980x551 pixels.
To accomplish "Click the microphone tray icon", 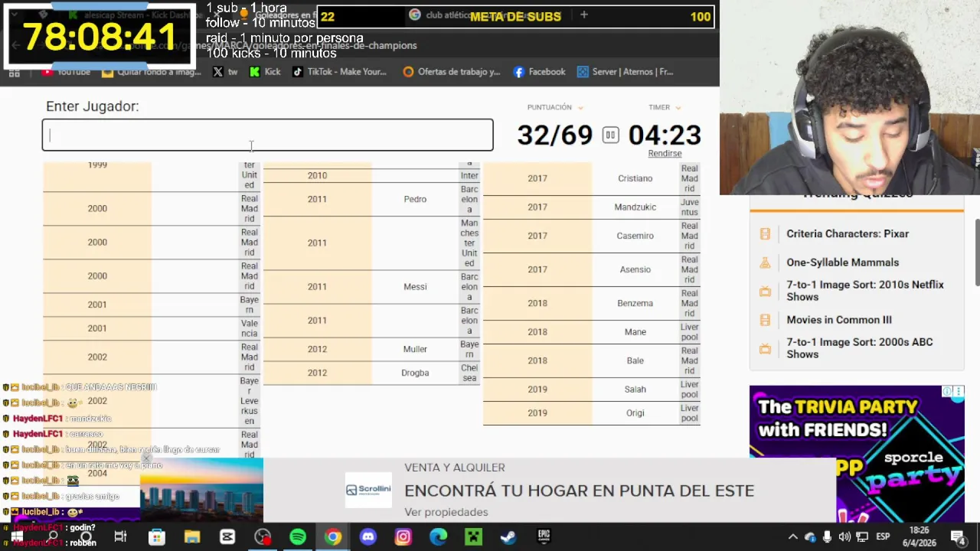I will click(828, 536).
